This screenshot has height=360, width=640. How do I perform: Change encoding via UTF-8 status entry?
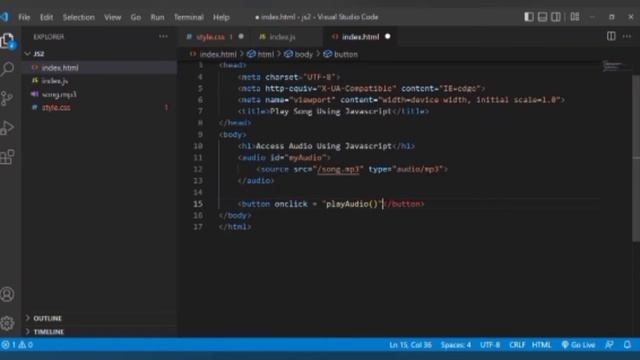click(x=490, y=345)
